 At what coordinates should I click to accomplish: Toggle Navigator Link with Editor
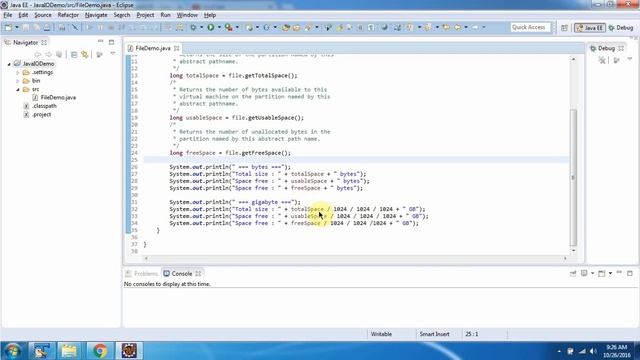coord(84,54)
